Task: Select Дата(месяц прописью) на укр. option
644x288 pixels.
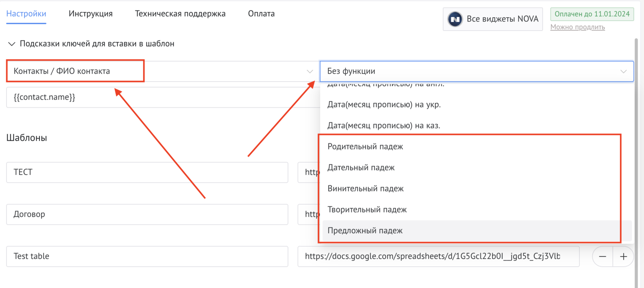Action: [384, 105]
